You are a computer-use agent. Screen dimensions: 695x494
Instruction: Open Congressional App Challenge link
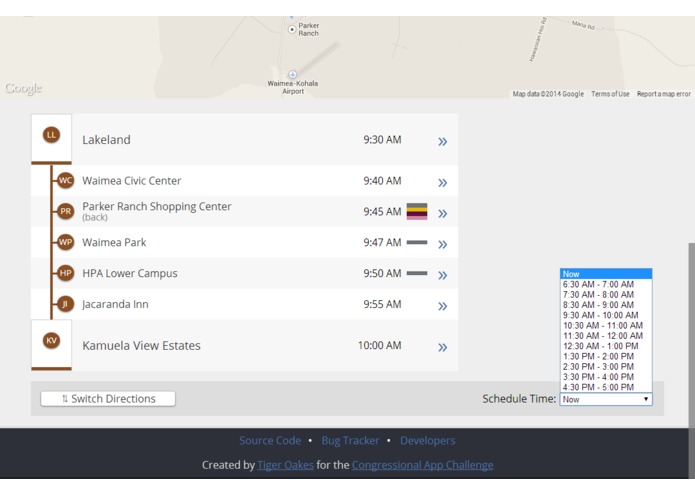422,465
